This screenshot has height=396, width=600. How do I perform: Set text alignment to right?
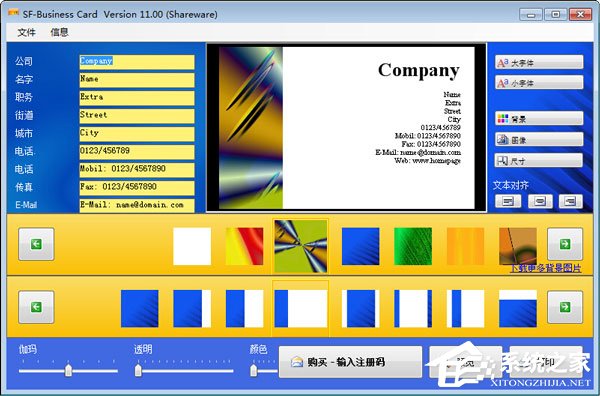(x=571, y=201)
